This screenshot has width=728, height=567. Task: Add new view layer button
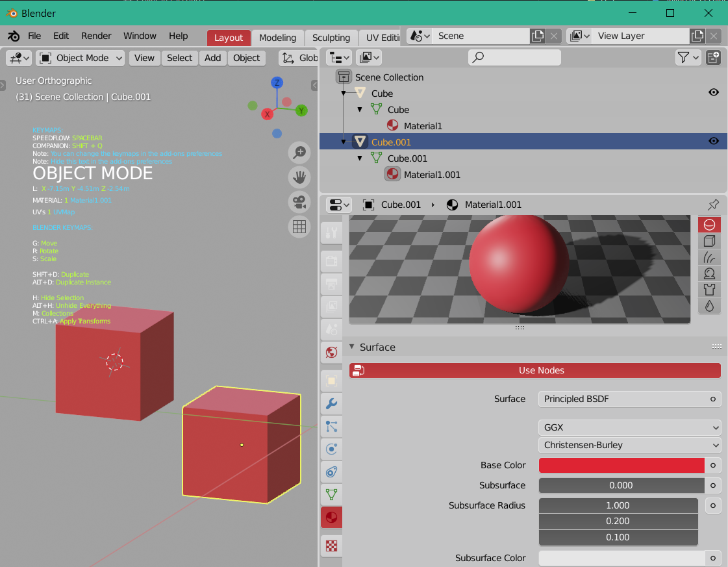point(697,36)
